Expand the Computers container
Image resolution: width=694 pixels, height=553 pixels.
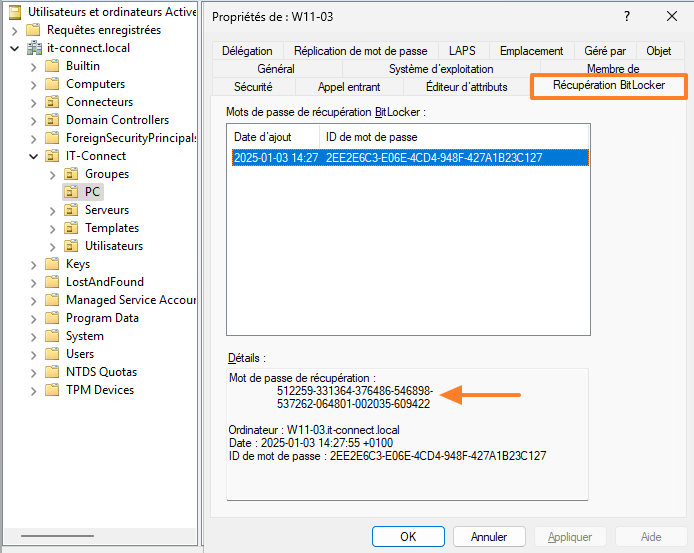34,85
